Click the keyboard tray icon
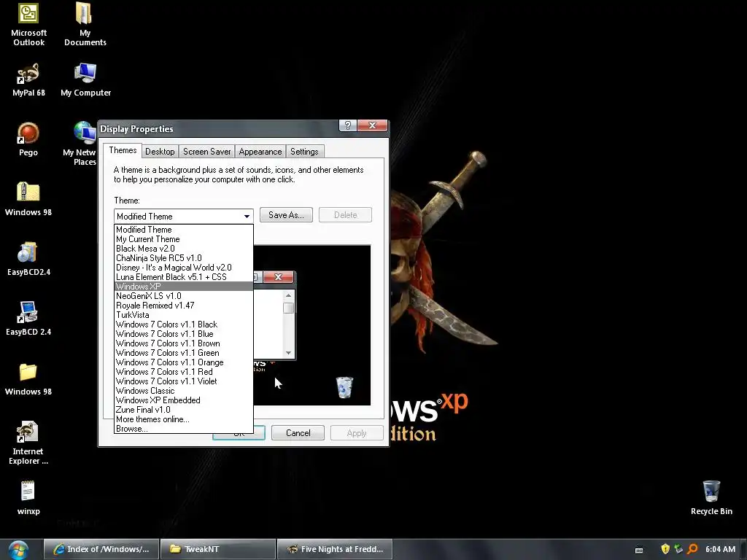 [x=639, y=550]
